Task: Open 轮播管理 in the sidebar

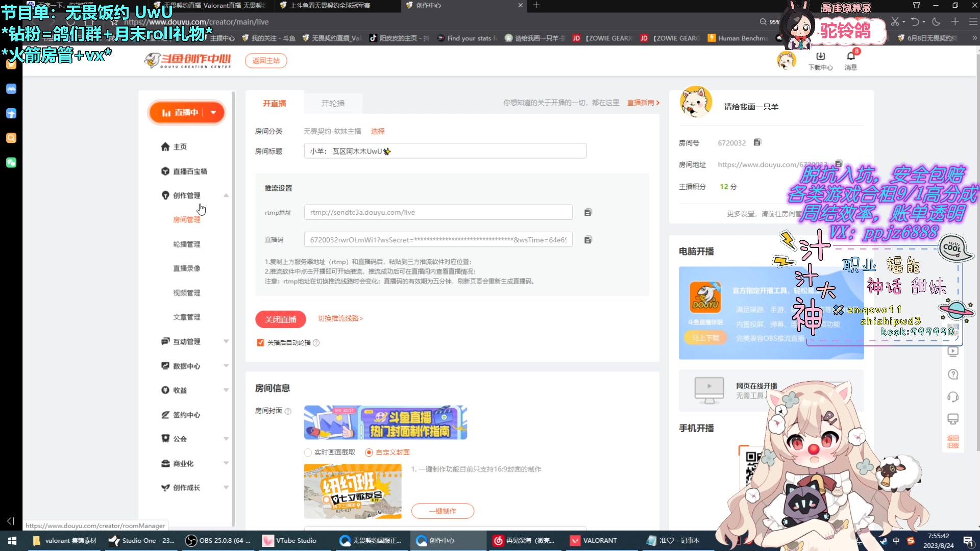Action: (187, 244)
